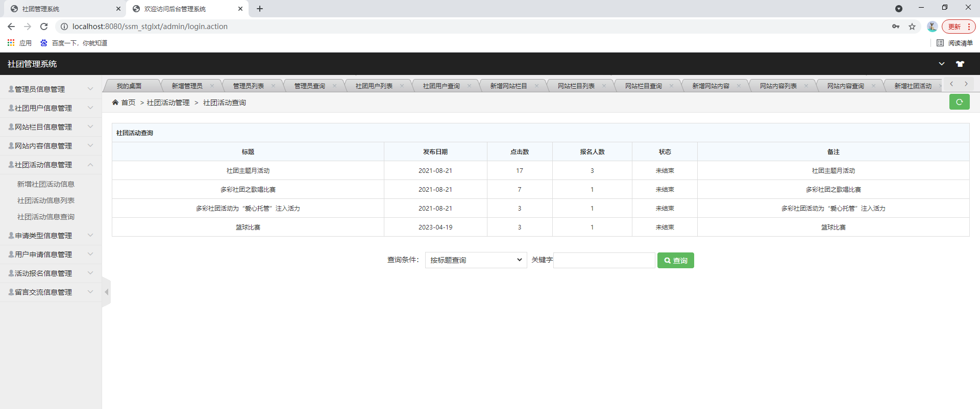Screen dimensions: 980x409
Task: Open the header dropdown chevron
Action: pos(942,64)
